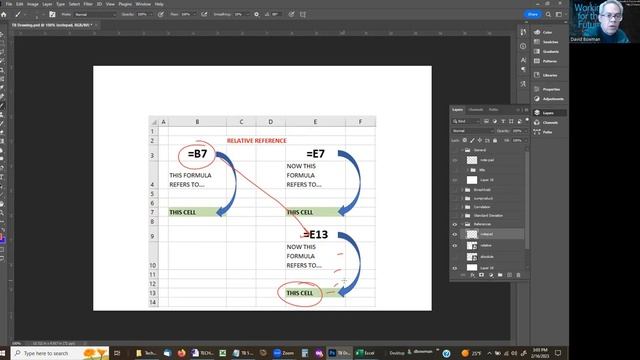Viewport: 640px width, 360px height.
Task: Open the Character panel icon
Action: pyautogui.click(x=523, y=60)
